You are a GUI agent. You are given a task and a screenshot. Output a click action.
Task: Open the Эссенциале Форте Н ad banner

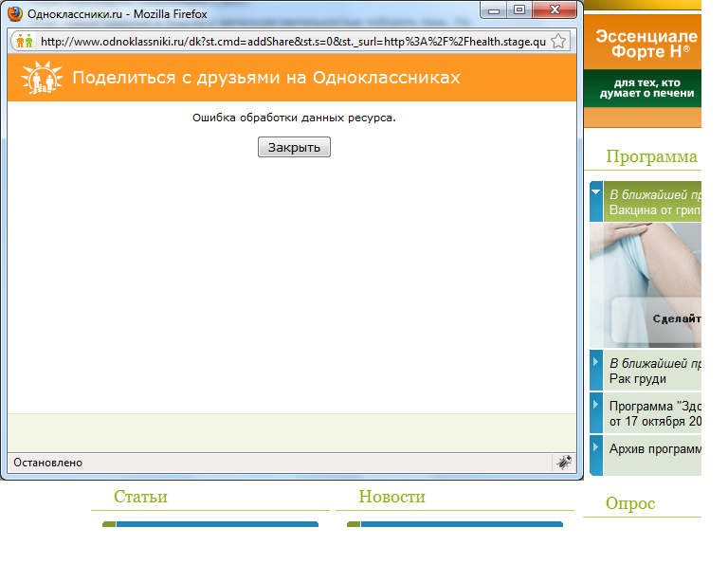pyautogui.click(x=644, y=63)
